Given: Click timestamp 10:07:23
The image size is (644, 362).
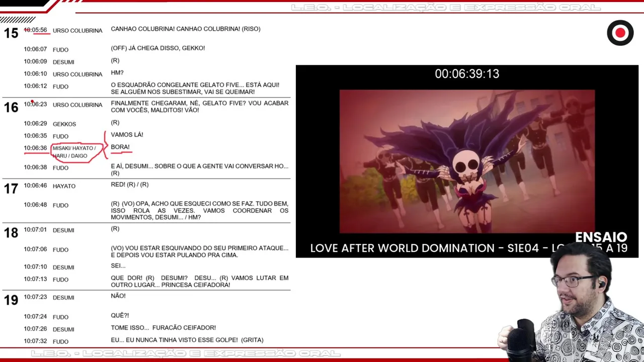Looking at the screenshot, I should tap(35, 297).
